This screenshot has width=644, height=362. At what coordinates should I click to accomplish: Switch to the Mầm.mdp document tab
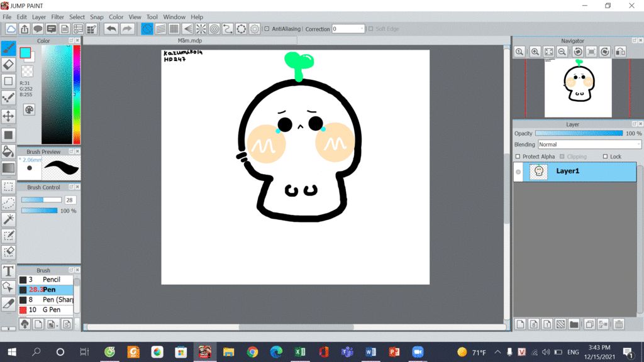coord(190,41)
